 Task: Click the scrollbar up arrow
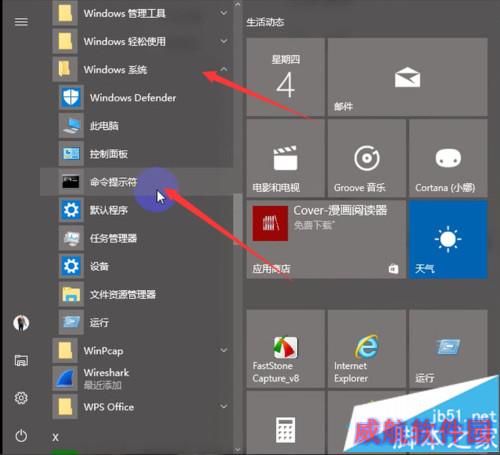point(238,4)
